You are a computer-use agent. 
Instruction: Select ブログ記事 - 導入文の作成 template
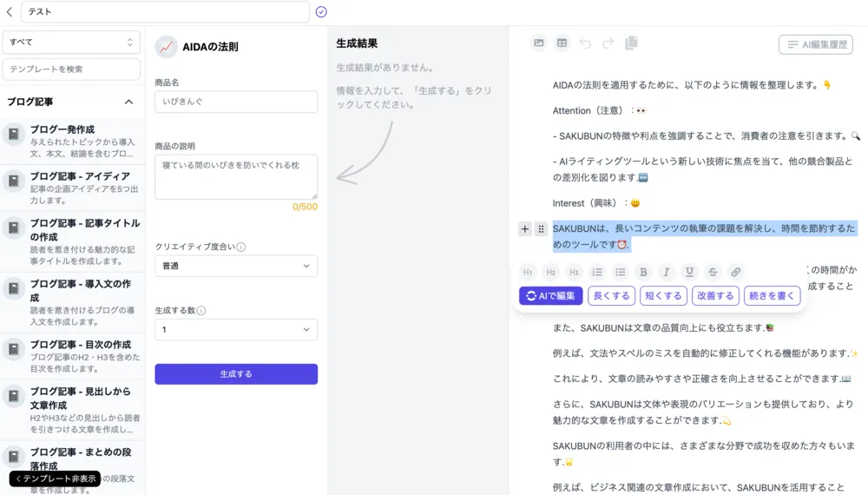pos(73,303)
